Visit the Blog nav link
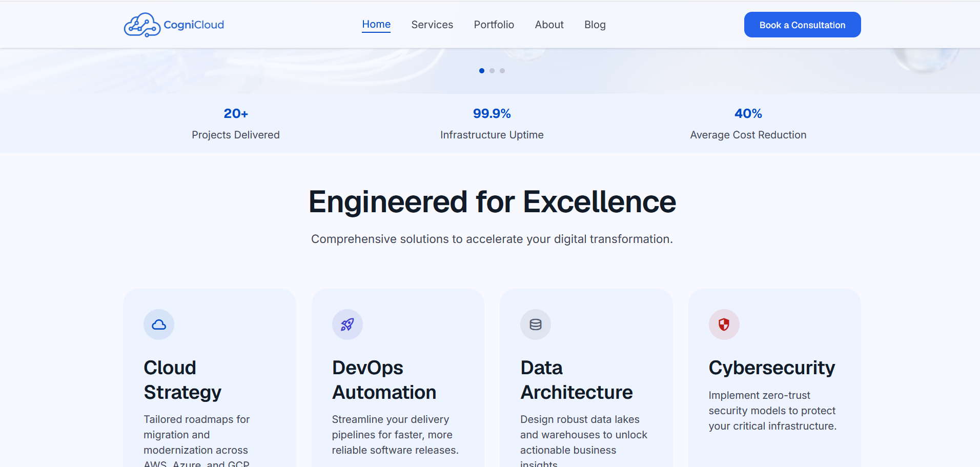The height and width of the screenshot is (467, 980). pos(595,25)
